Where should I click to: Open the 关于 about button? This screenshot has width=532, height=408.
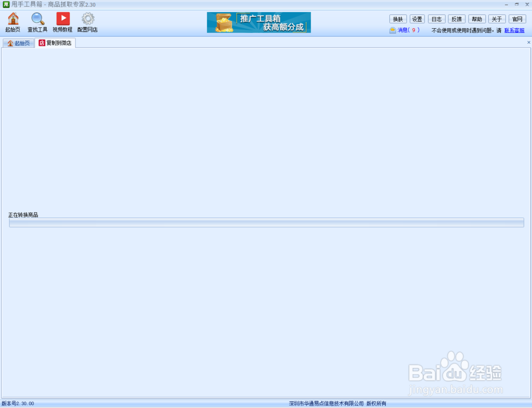pyautogui.click(x=497, y=19)
